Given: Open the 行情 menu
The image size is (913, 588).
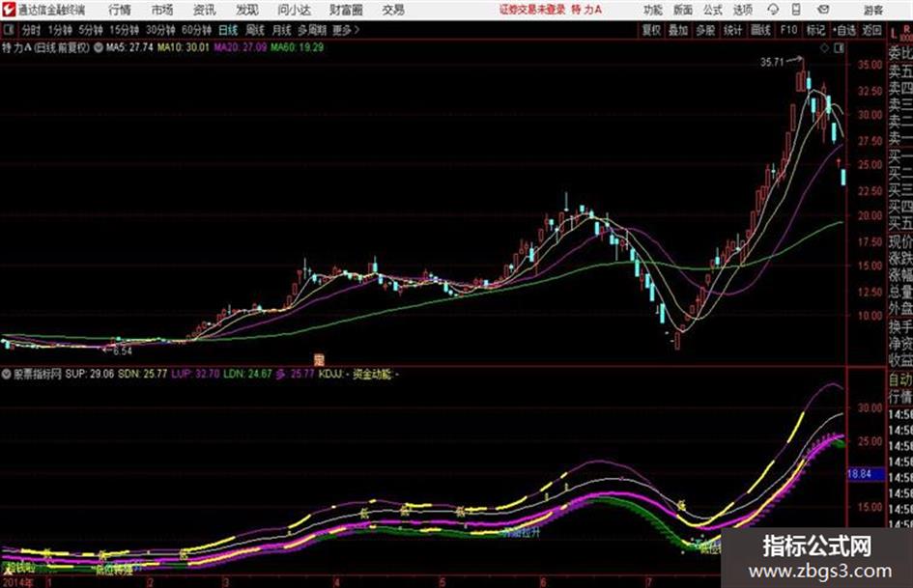Looking at the screenshot, I should [120, 10].
